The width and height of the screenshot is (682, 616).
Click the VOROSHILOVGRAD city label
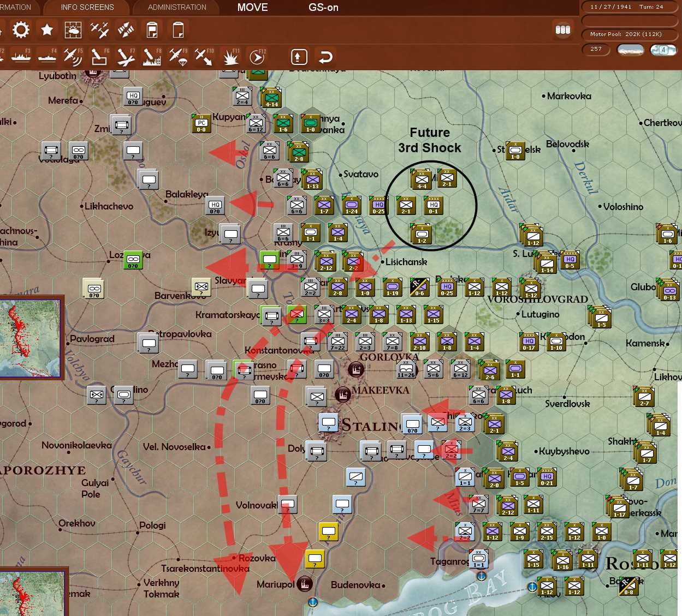(x=538, y=300)
